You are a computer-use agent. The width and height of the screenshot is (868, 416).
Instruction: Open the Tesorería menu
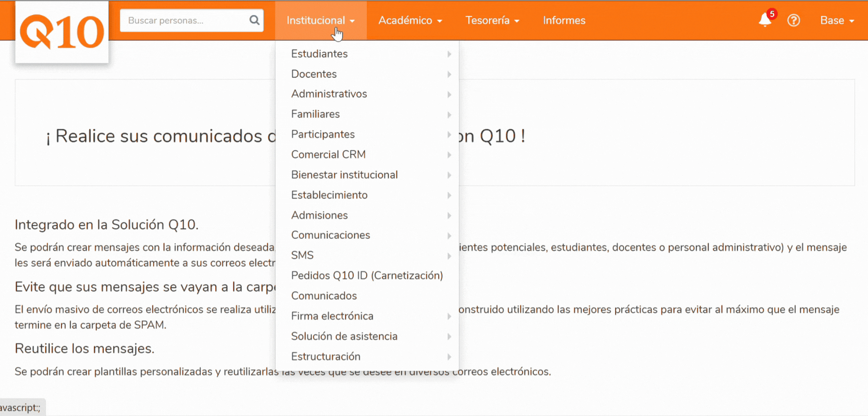(492, 20)
